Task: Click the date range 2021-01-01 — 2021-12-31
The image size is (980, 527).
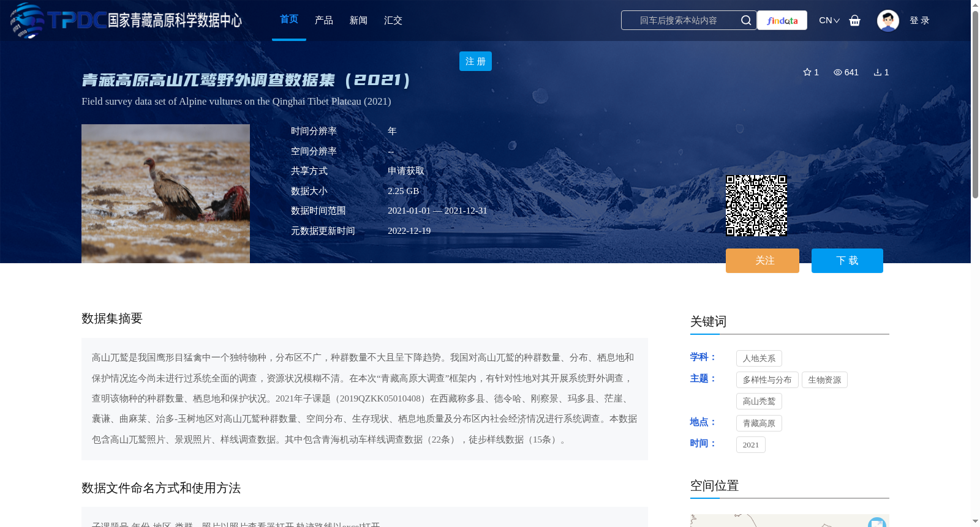Action: click(x=437, y=211)
